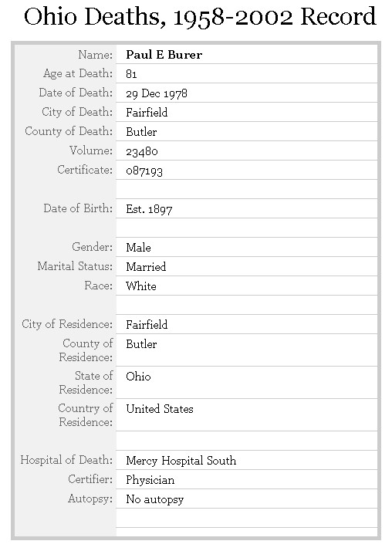The height and width of the screenshot is (551, 392).
Task: Click the Gender value Male
Action: pyautogui.click(x=138, y=248)
